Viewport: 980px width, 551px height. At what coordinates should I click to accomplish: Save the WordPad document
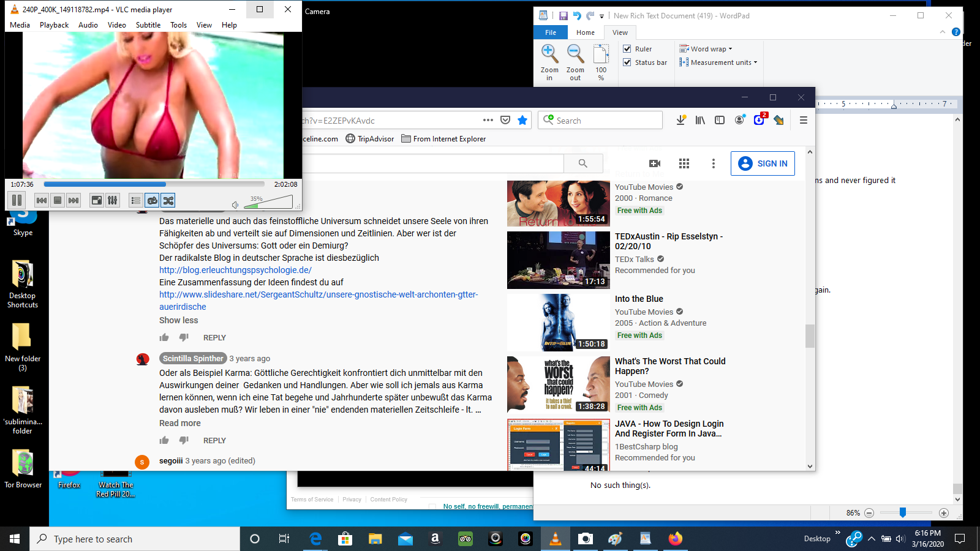(x=563, y=16)
